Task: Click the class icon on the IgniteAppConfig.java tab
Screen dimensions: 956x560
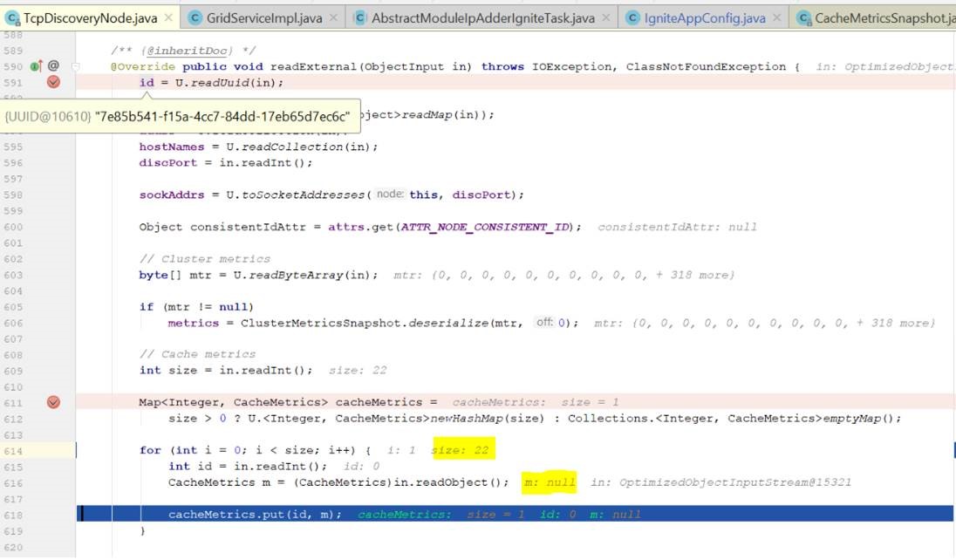Action: (633, 18)
